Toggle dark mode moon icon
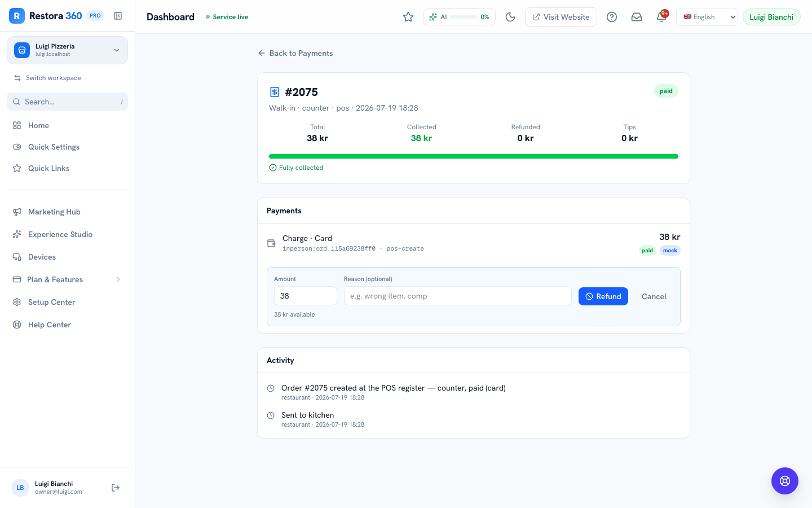 pos(510,17)
